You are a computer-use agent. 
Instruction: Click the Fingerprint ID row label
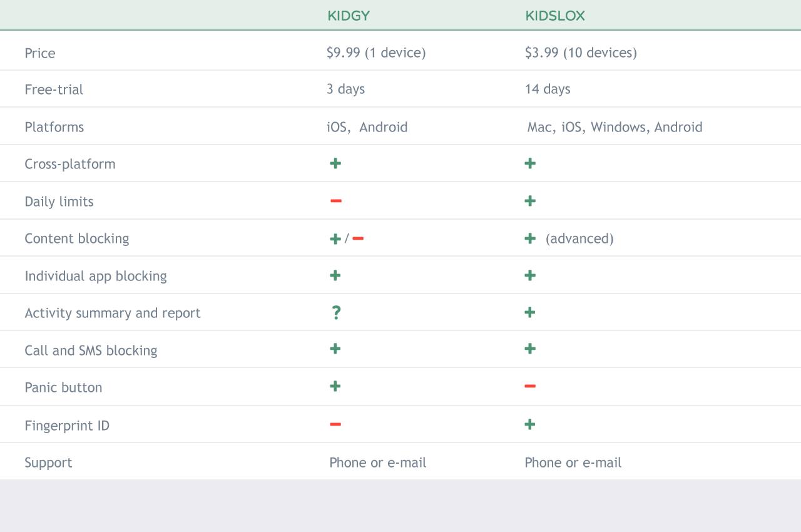[x=67, y=426]
